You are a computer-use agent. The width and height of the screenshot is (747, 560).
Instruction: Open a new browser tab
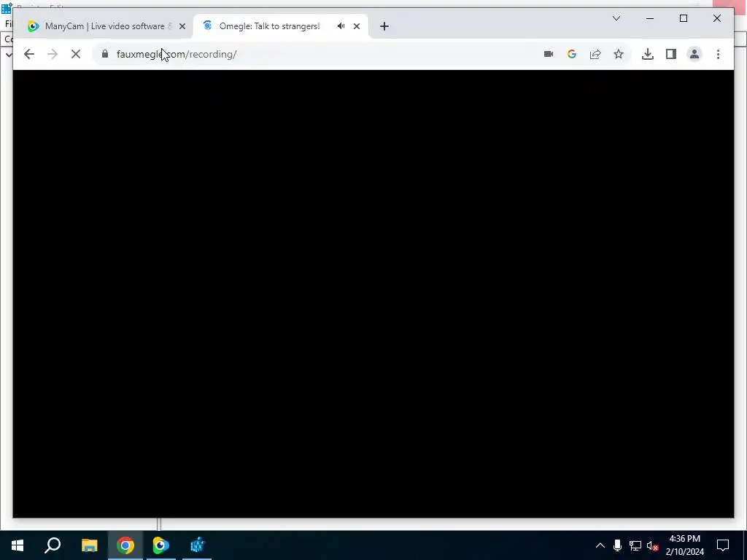pos(384,26)
